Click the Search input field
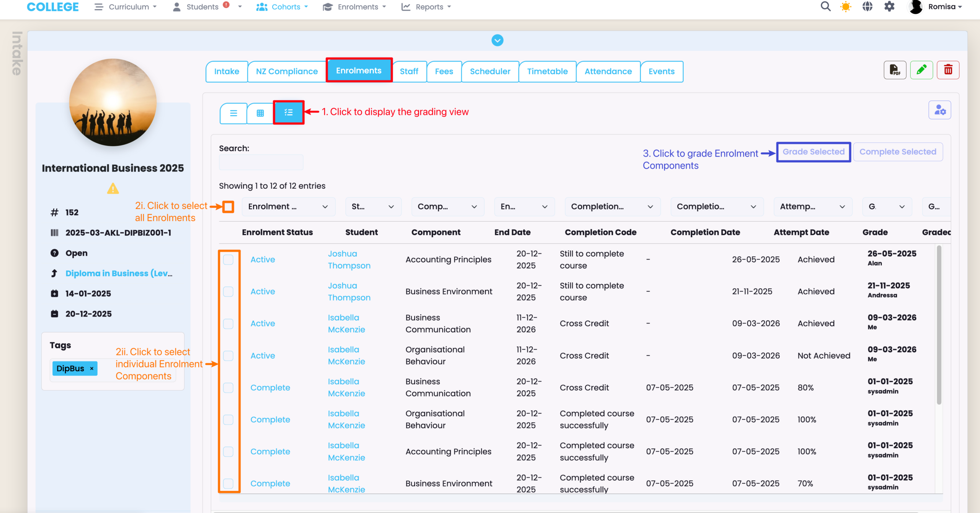 [261, 163]
